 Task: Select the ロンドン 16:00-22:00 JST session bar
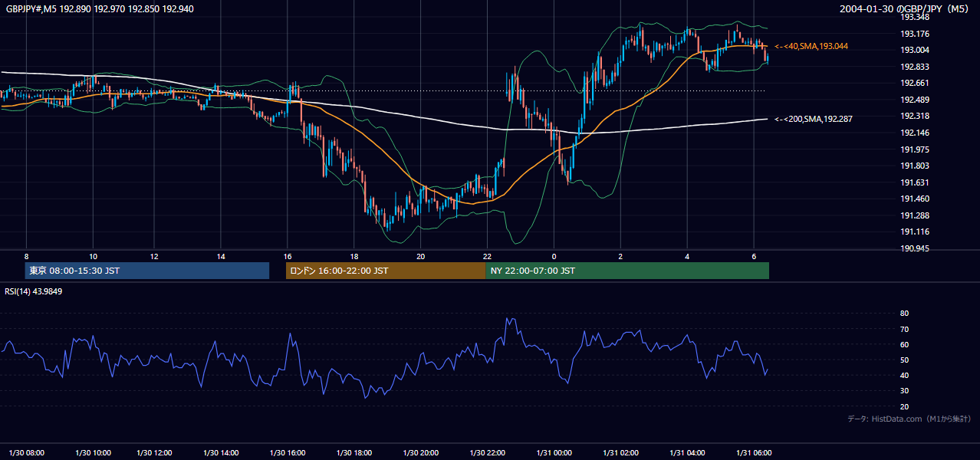coord(386,271)
